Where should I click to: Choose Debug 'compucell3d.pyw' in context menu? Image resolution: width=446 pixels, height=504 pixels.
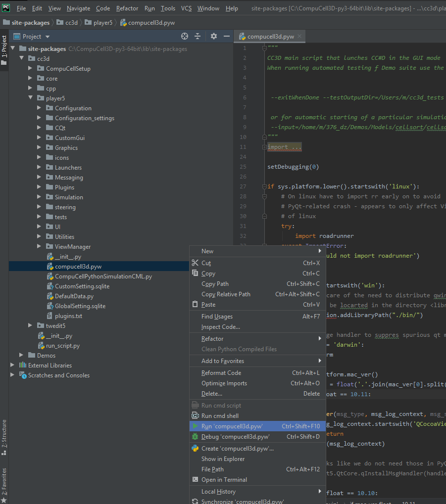(x=258, y=437)
